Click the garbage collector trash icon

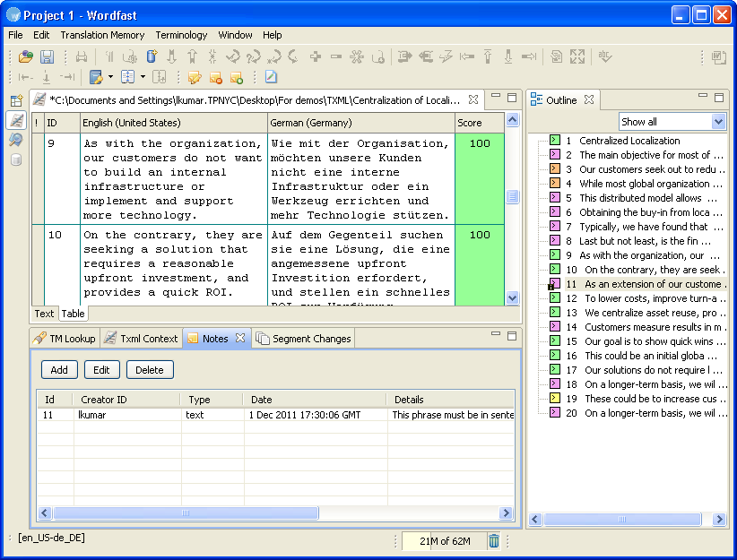point(493,541)
